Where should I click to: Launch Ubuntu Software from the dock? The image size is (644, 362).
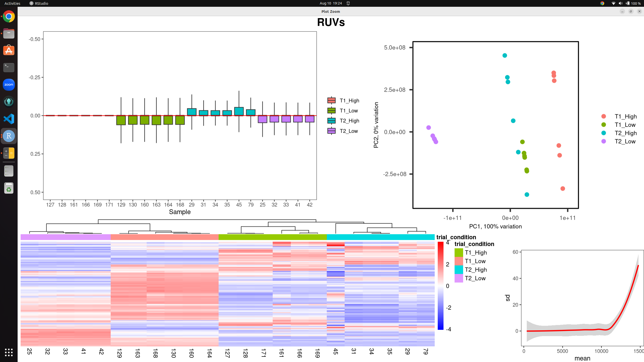9,51
